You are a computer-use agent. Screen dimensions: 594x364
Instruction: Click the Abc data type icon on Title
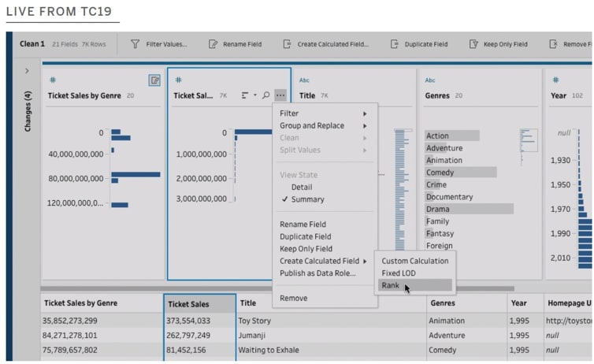[x=304, y=80]
